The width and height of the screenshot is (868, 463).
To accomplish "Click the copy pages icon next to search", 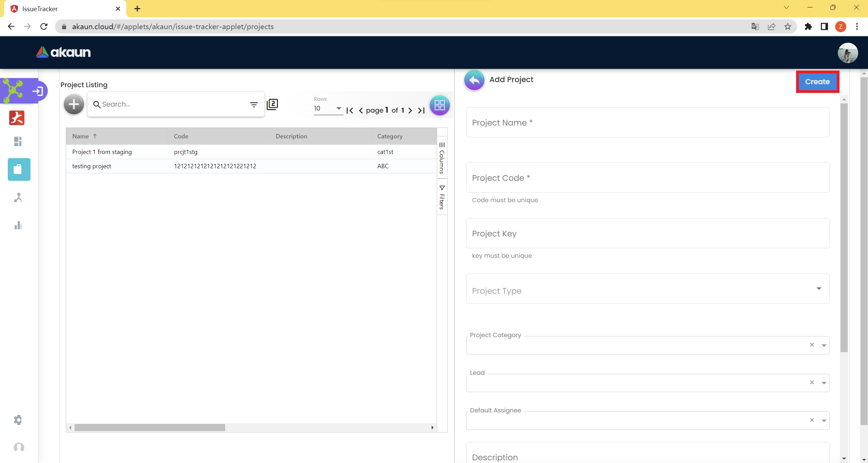I will click(x=272, y=104).
